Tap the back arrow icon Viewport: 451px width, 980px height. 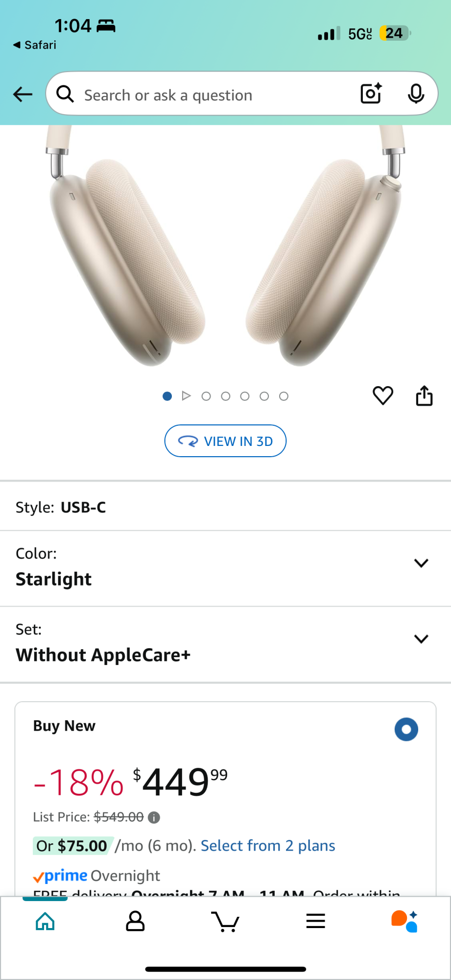[23, 94]
